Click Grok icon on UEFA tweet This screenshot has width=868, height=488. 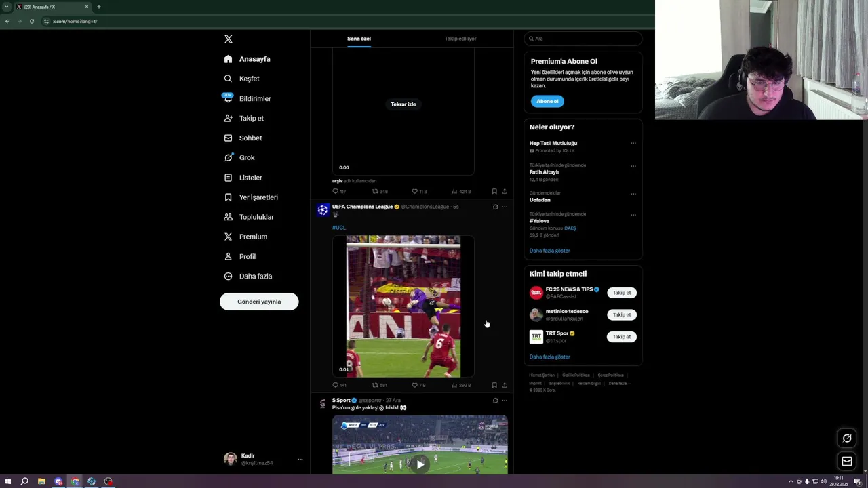(x=495, y=207)
